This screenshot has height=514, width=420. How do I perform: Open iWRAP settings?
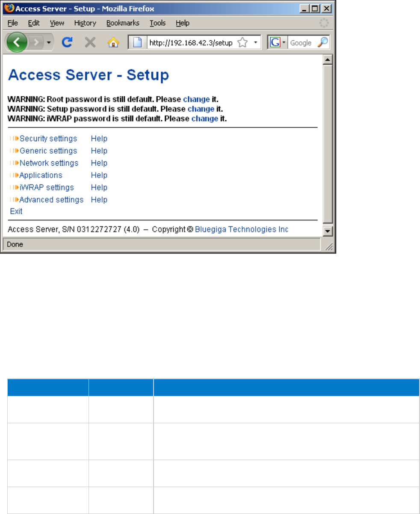[47, 187]
